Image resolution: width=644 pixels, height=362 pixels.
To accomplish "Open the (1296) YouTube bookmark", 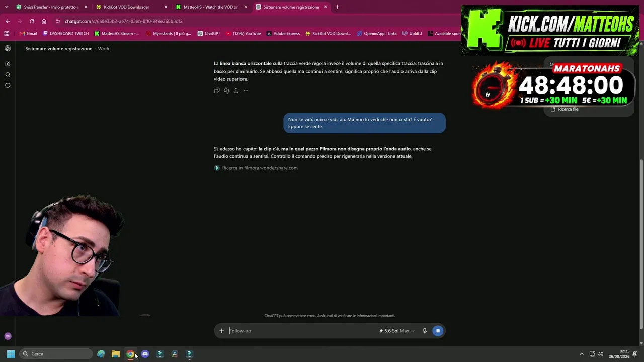I will click(243, 34).
